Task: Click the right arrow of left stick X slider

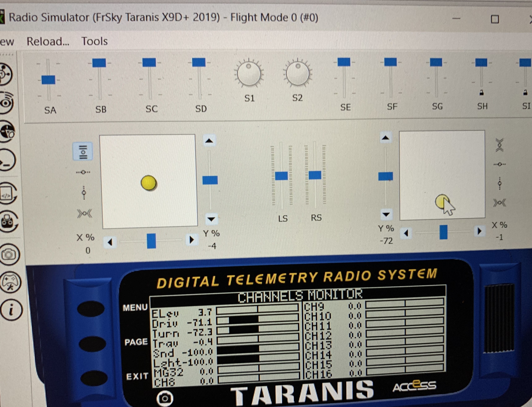Action: (192, 240)
